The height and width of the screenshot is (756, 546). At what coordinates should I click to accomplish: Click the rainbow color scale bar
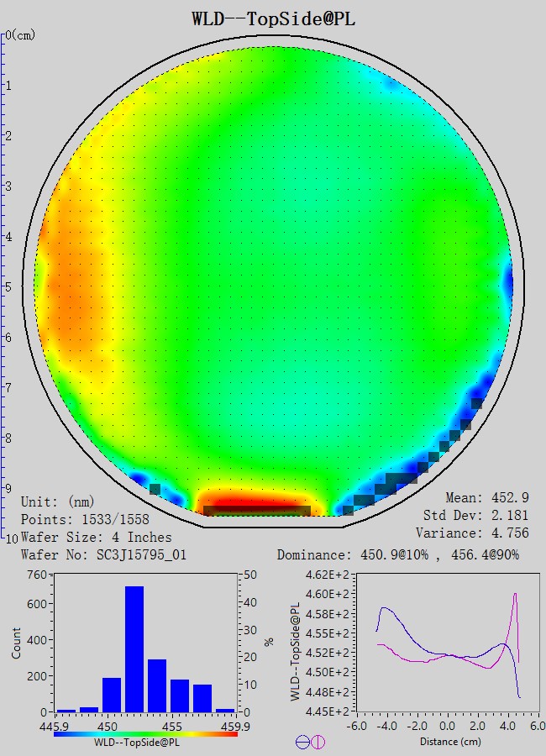pos(145,733)
